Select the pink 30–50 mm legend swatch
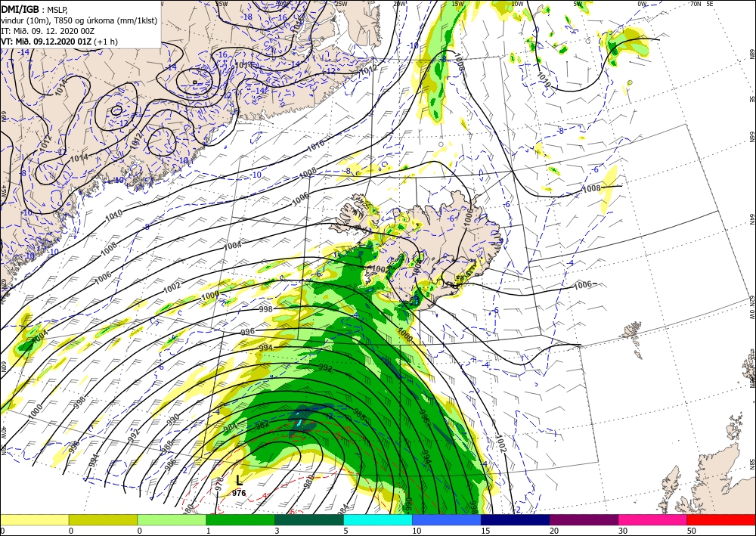Image resolution: width=756 pixels, height=536 pixels. (653, 519)
